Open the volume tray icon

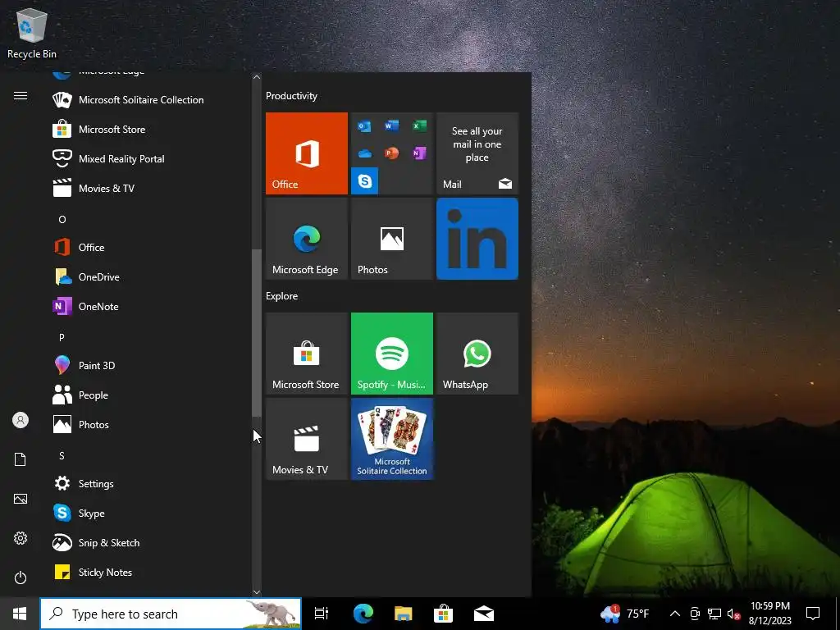pos(733,614)
